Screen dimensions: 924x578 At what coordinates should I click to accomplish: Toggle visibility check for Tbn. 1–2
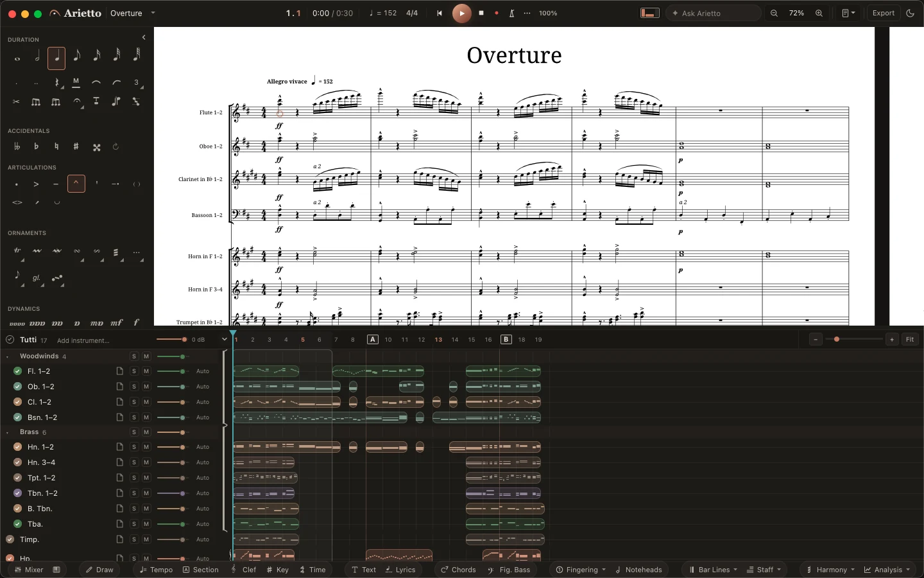coord(18,493)
